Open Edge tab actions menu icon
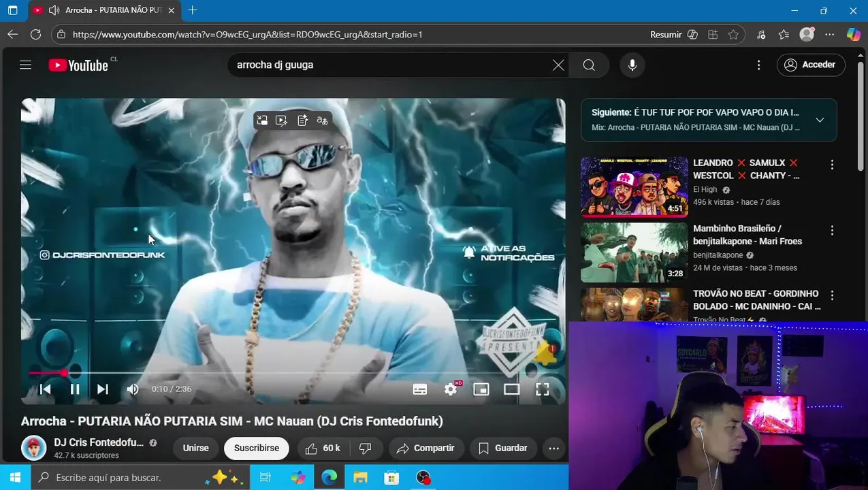This screenshot has height=490, width=868. coord(12,10)
